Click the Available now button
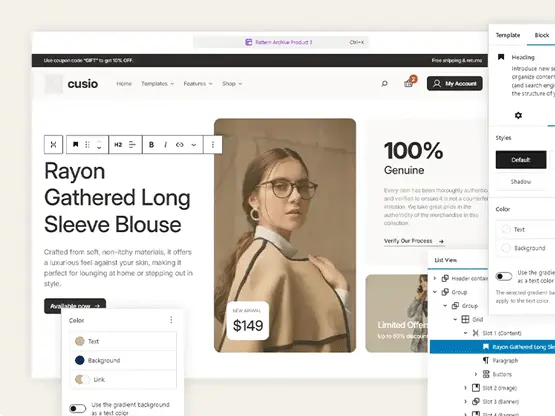Viewport: 555px width, 416px height. pyautogui.click(x=75, y=306)
